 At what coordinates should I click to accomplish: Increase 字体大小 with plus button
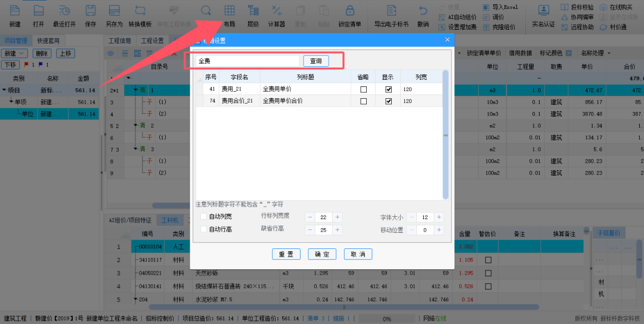[439, 217]
